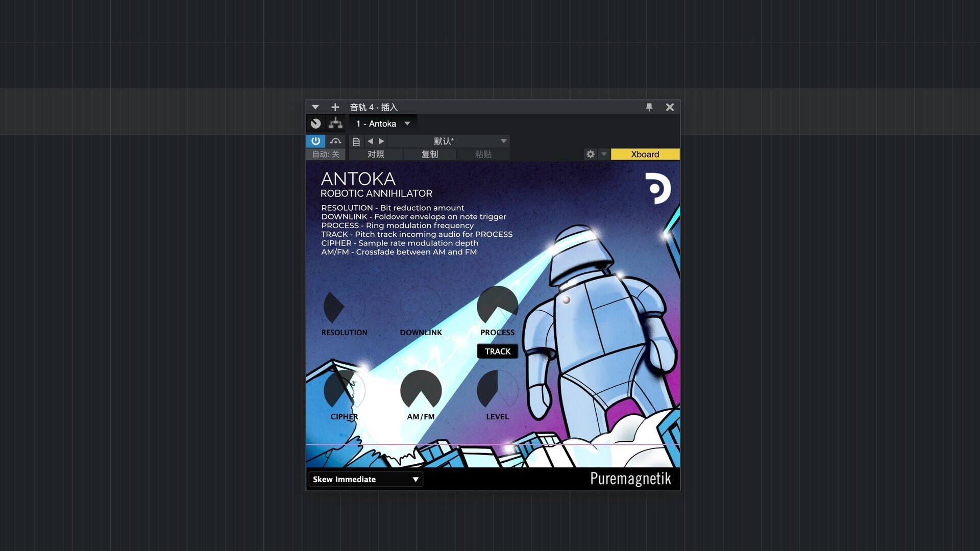
Task: Click the Puremagnetik D logo icon
Action: tap(658, 188)
